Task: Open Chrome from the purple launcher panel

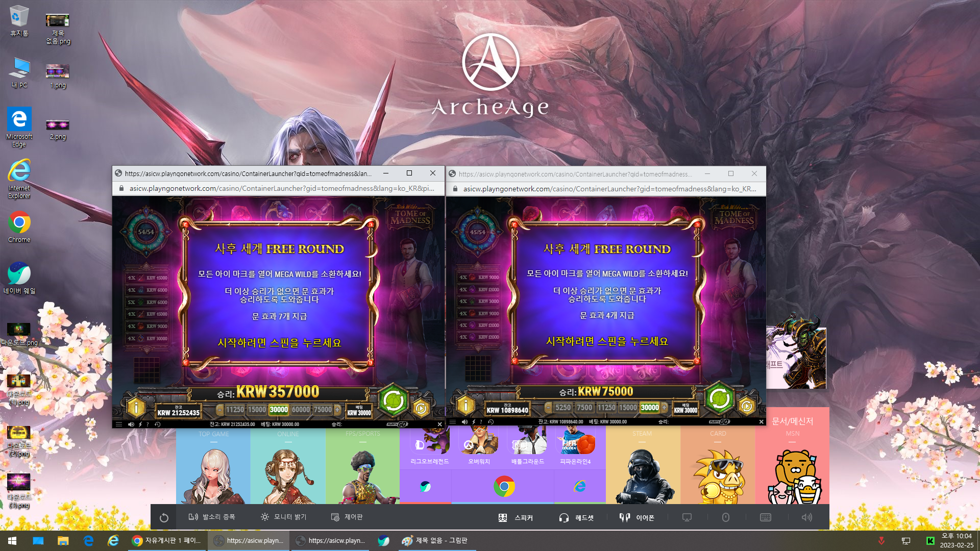Action: [504, 487]
